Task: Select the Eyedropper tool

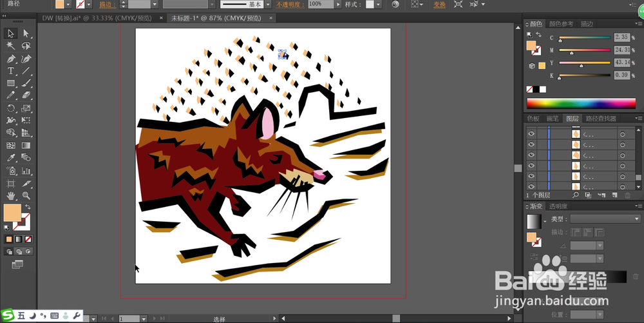Action: 11,158
